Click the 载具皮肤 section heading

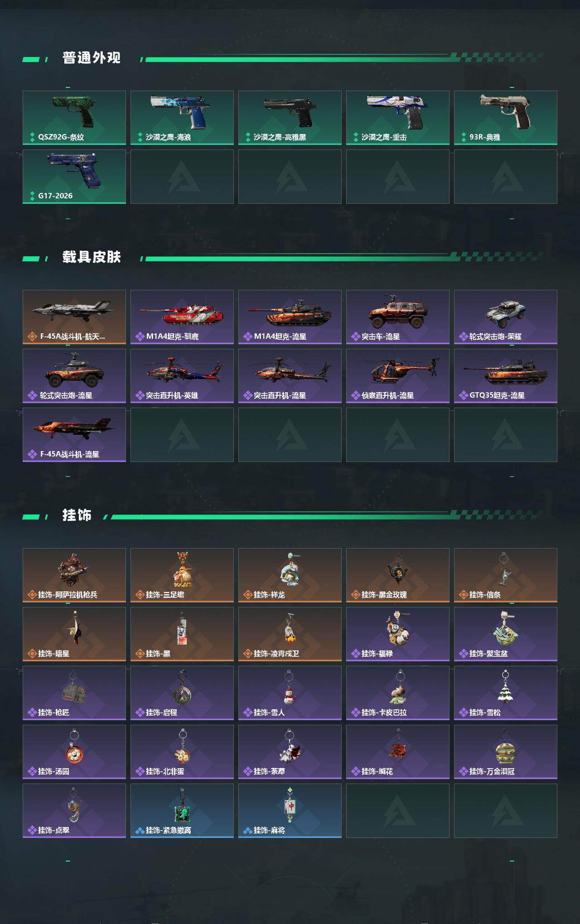(x=92, y=257)
